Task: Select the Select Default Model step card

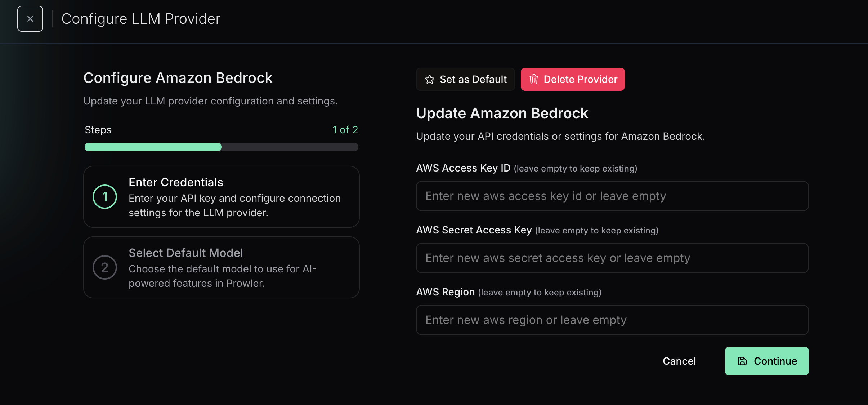Action: point(221,267)
